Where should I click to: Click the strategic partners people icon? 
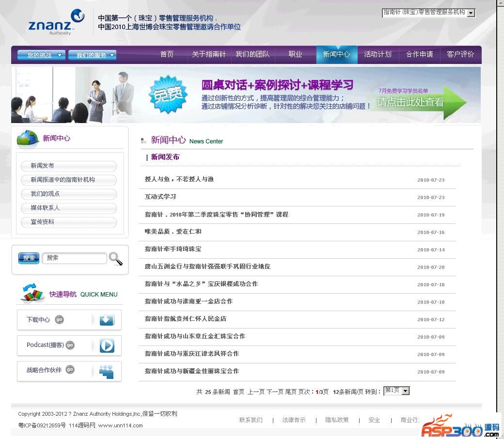[107, 372]
